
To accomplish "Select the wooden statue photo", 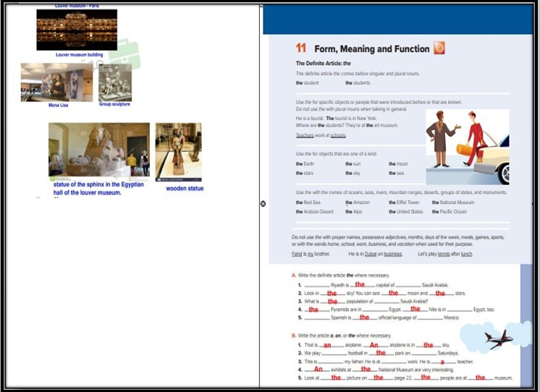I will click(178, 152).
